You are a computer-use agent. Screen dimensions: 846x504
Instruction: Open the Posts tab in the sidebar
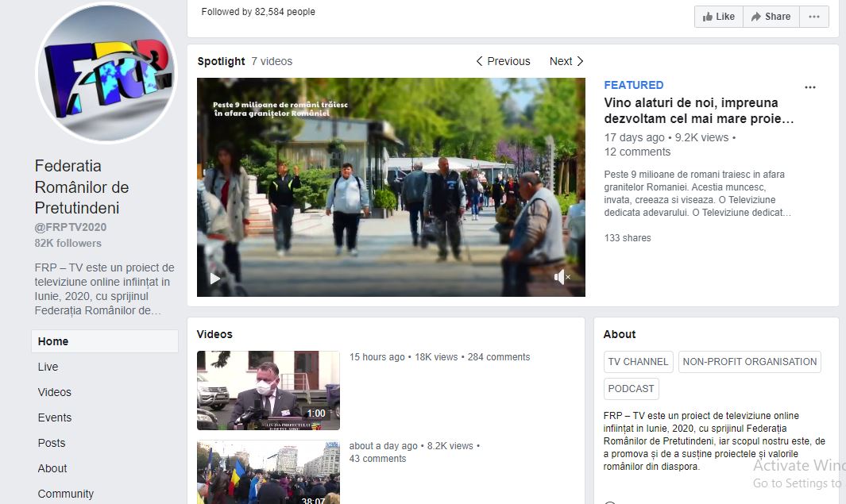[x=52, y=443]
